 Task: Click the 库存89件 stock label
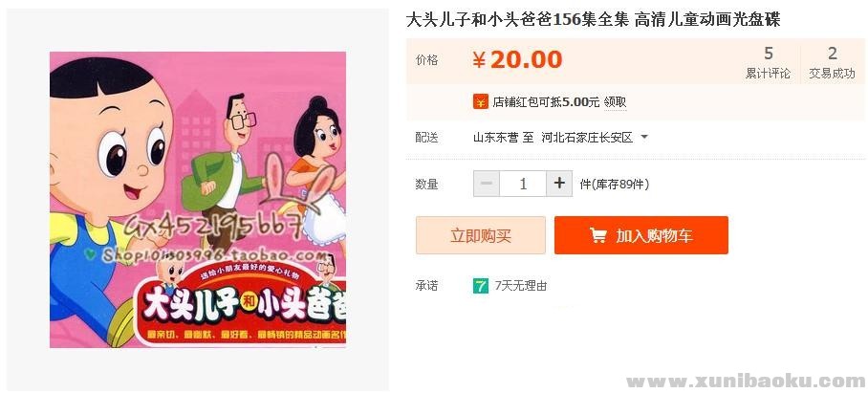pyautogui.click(x=620, y=185)
